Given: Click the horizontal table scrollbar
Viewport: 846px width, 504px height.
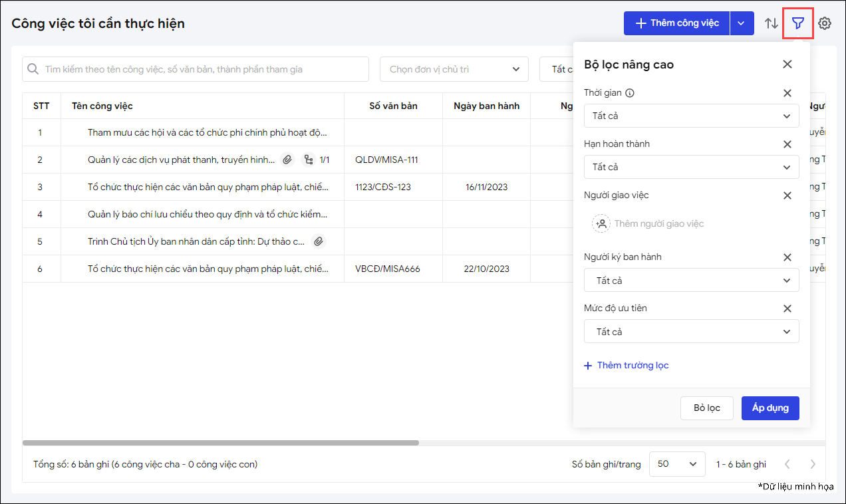Looking at the screenshot, I should pyautogui.click(x=221, y=443).
